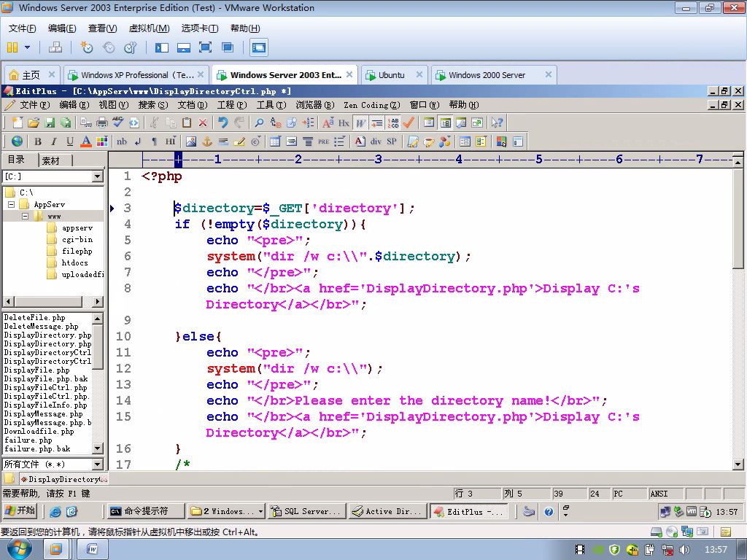Screen dimensions: 747x560
Task: Select Downloadfile.php in file list
Action: tap(39, 432)
